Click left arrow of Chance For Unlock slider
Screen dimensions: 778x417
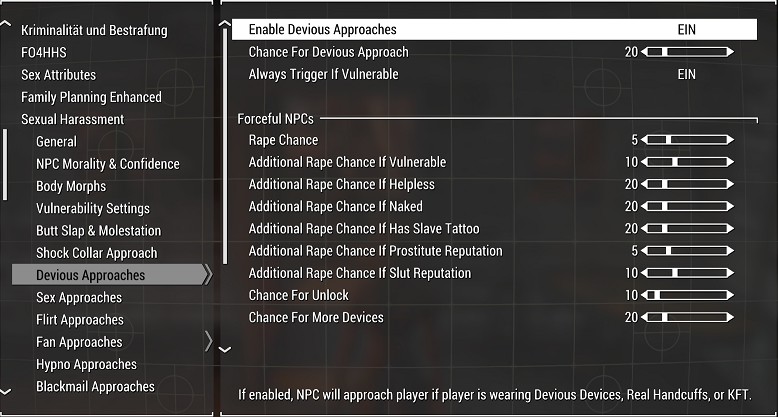(644, 295)
